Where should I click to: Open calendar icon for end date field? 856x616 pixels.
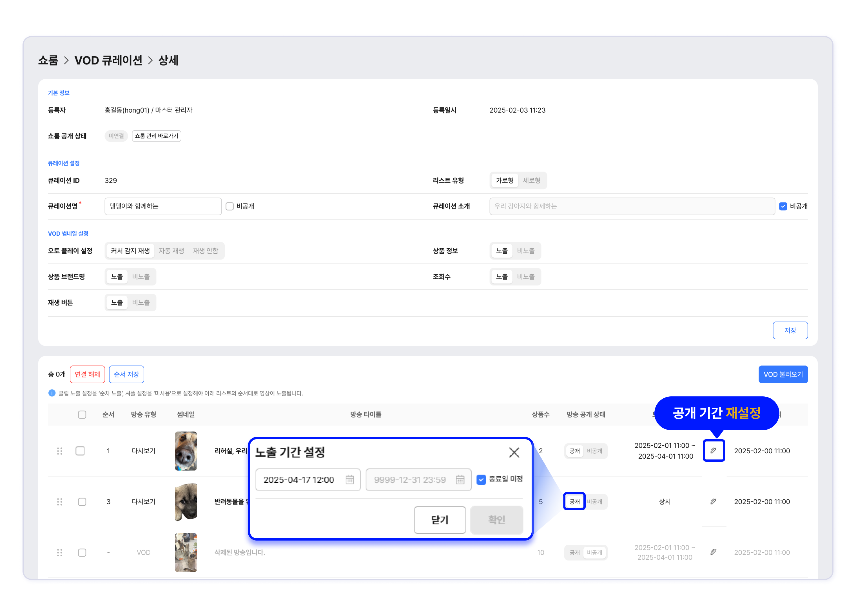coord(460,479)
